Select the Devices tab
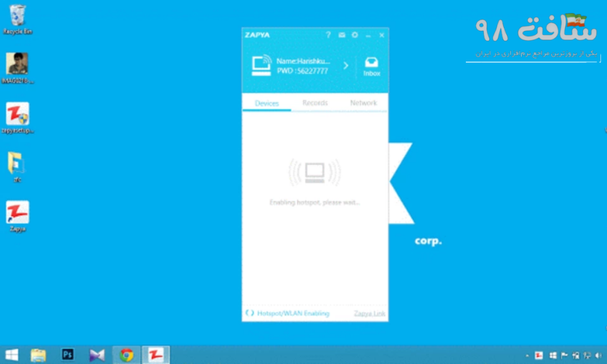 [x=267, y=103]
